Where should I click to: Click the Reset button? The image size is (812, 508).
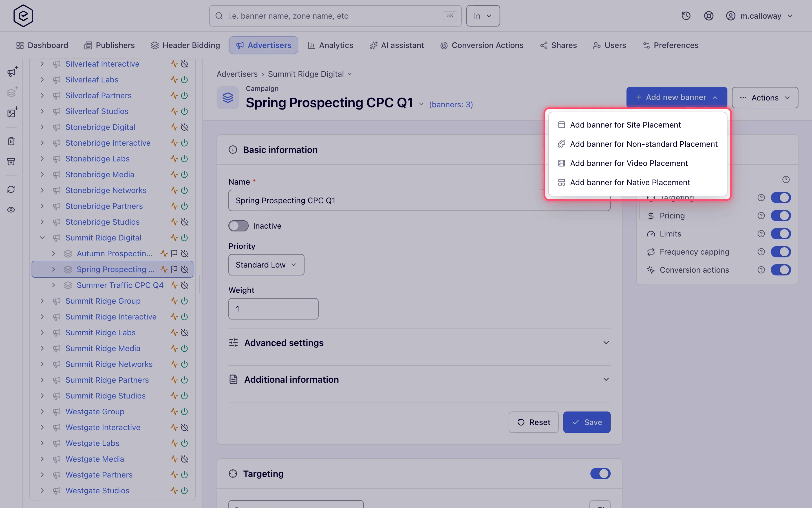(x=533, y=422)
